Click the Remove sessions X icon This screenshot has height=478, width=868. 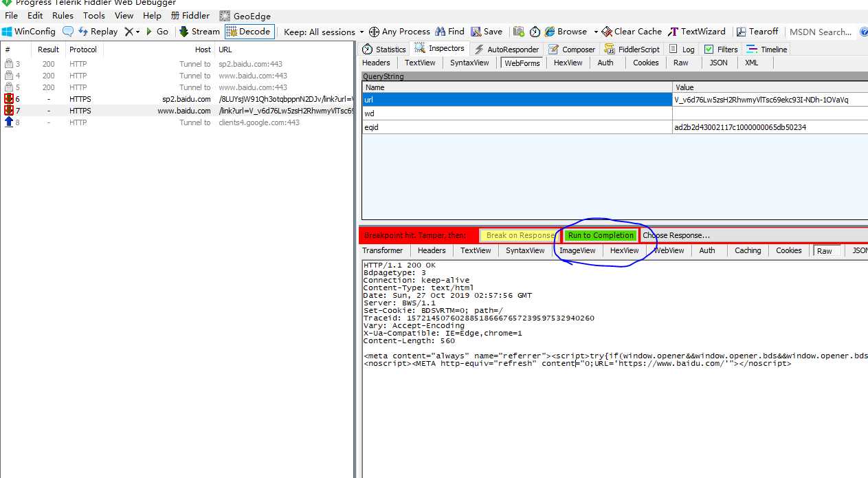128,32
